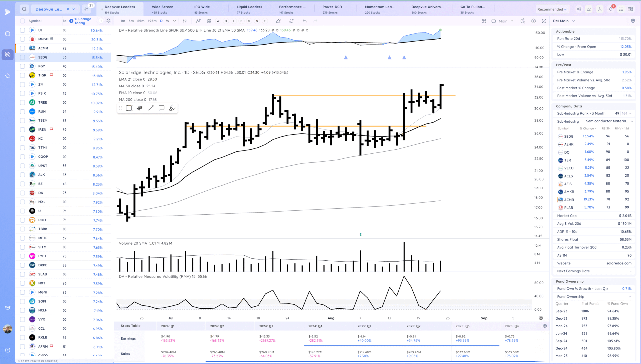Image resolution: width=641 pixels, height=364 pixels.
Task: Select the eraser icon in chart toolbar
Action: click(x=278, y=21)
